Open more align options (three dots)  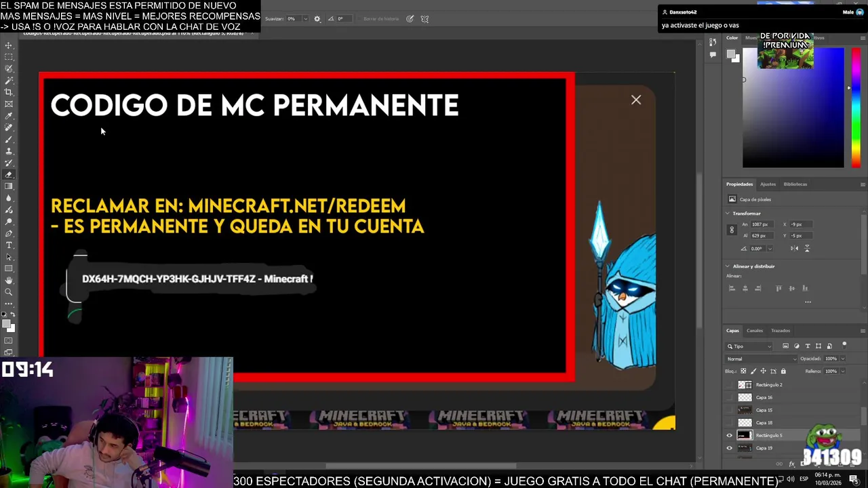808,302
